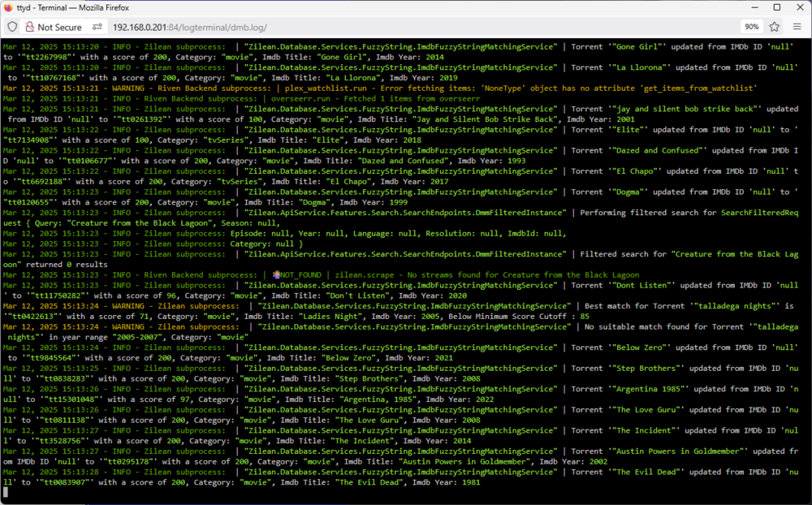812x505 pixels.
Task: Click the text zilean.scrape
Action: [x=364, y=274]
